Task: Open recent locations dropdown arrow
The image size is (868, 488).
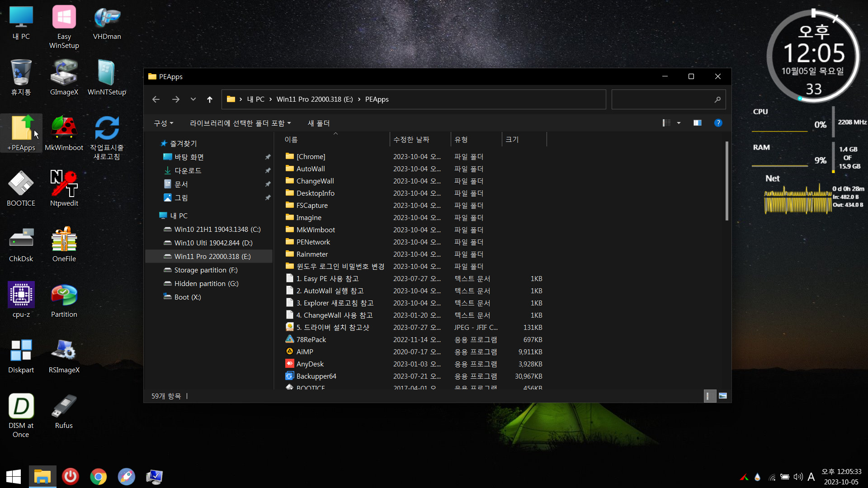Action: click(193, 99)
